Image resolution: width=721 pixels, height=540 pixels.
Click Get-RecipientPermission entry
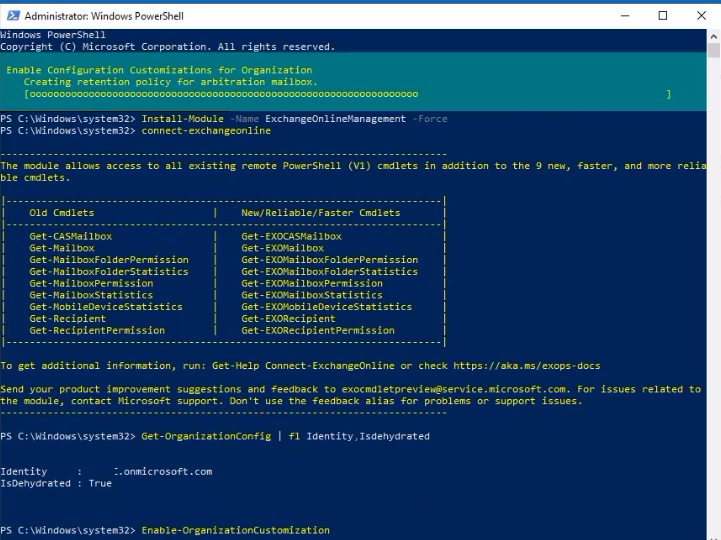97,331
